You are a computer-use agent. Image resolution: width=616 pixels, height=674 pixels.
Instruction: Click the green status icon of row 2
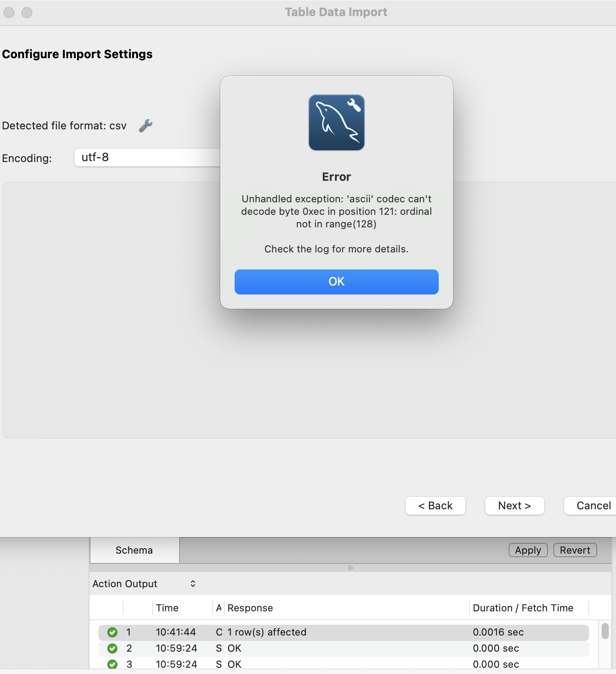pos(112,648)
